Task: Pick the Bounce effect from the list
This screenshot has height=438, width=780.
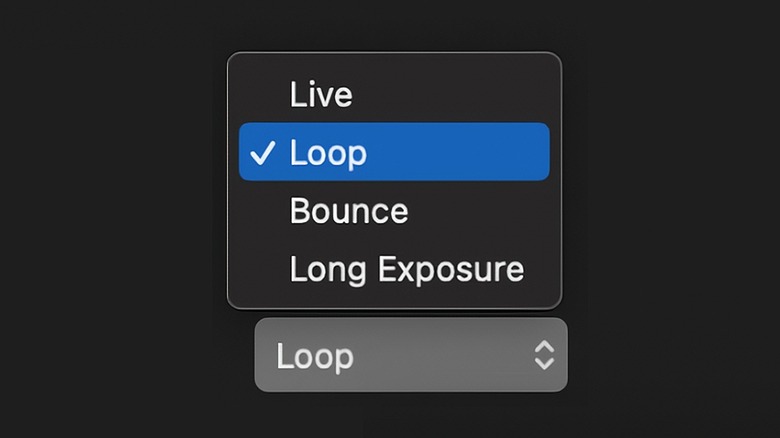Action: (x=349, y=211)
